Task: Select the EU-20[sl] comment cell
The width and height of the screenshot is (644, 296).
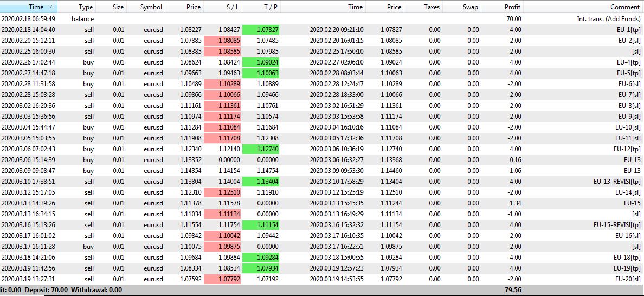Action: point(627,279)
